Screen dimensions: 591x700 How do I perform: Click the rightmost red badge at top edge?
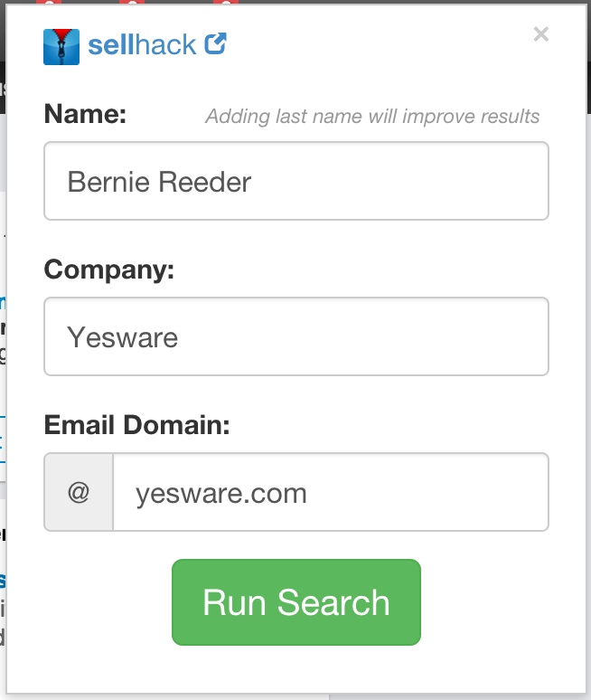tap(229, 4)
